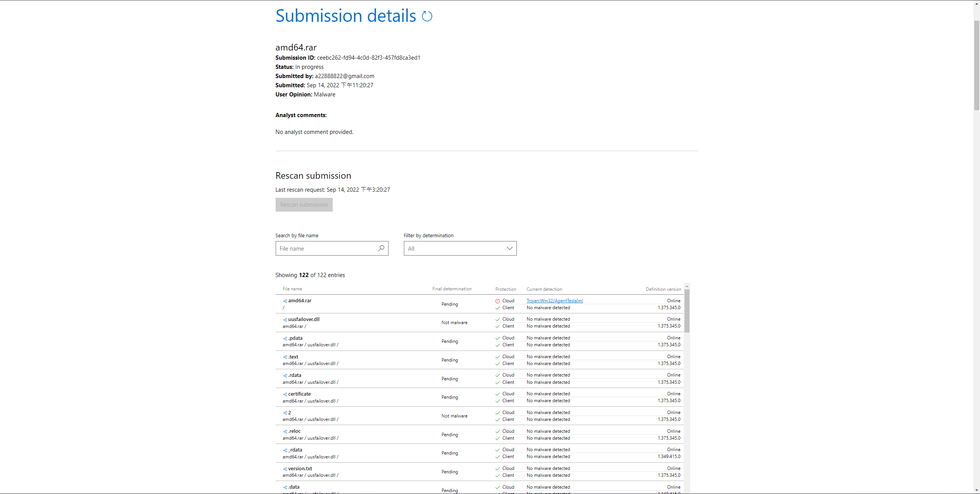Open the Filter by determination dropdown
980x494 pixels.
click(x=459, y=248)
